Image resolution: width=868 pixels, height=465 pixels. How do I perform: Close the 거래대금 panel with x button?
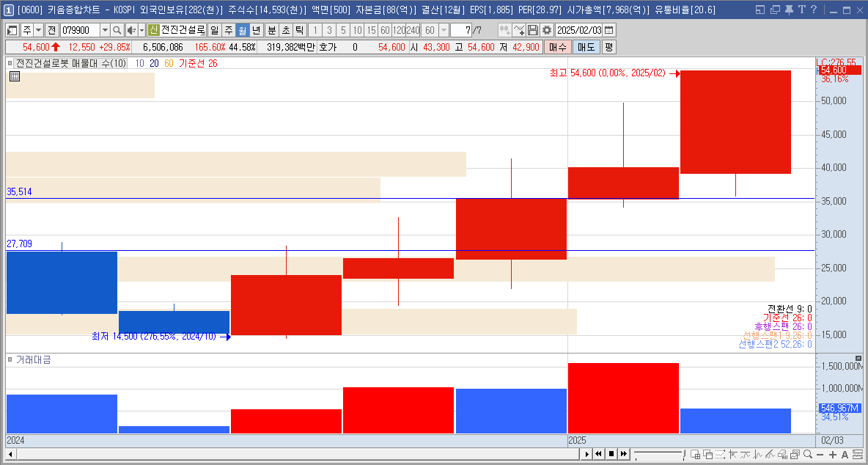[858, 358]
